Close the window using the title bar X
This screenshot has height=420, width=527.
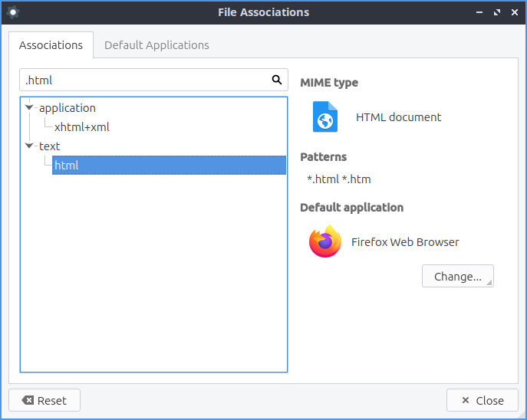click(515, 12)
